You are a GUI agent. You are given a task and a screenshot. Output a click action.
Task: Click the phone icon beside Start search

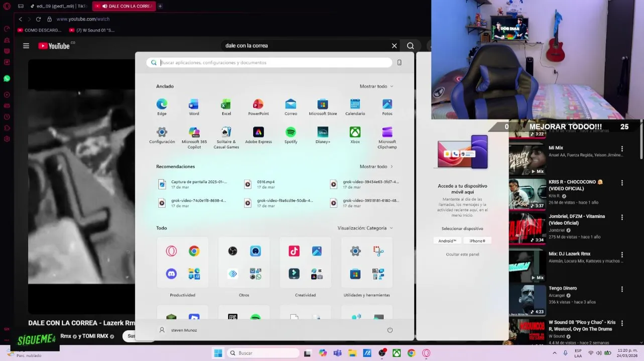tap(400, 63)
